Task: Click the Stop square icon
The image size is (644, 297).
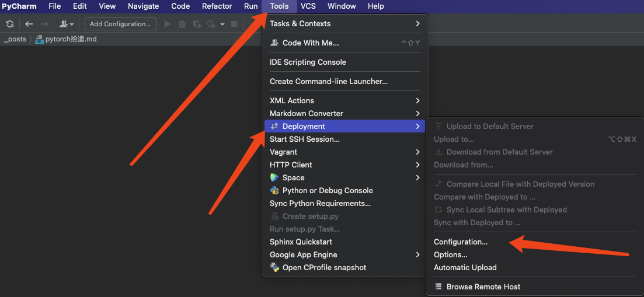Action: point(234,24)
